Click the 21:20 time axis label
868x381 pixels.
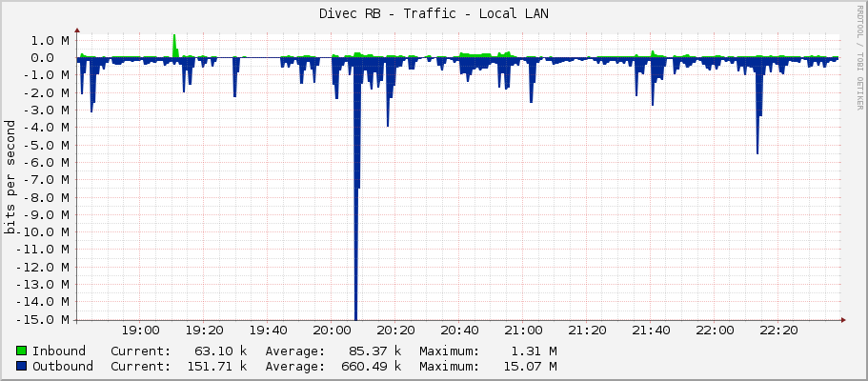coord(587,331)
